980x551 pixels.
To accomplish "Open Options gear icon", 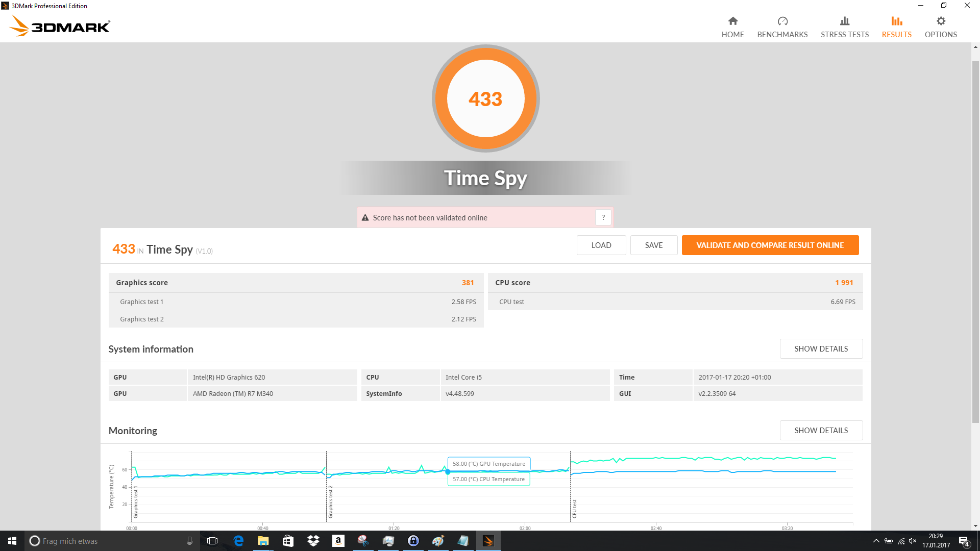I will click(940, 21).
